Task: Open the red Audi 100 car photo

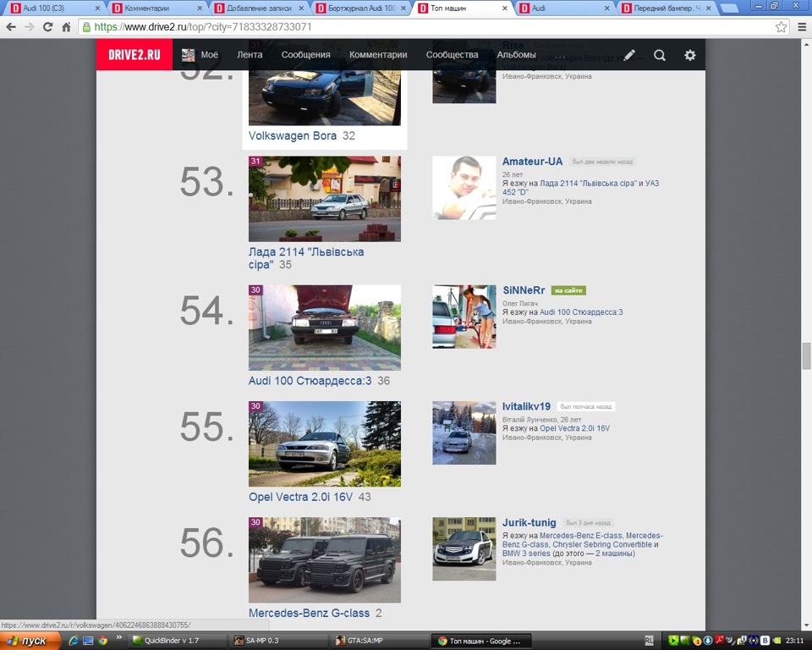Action: pos(325,328)
